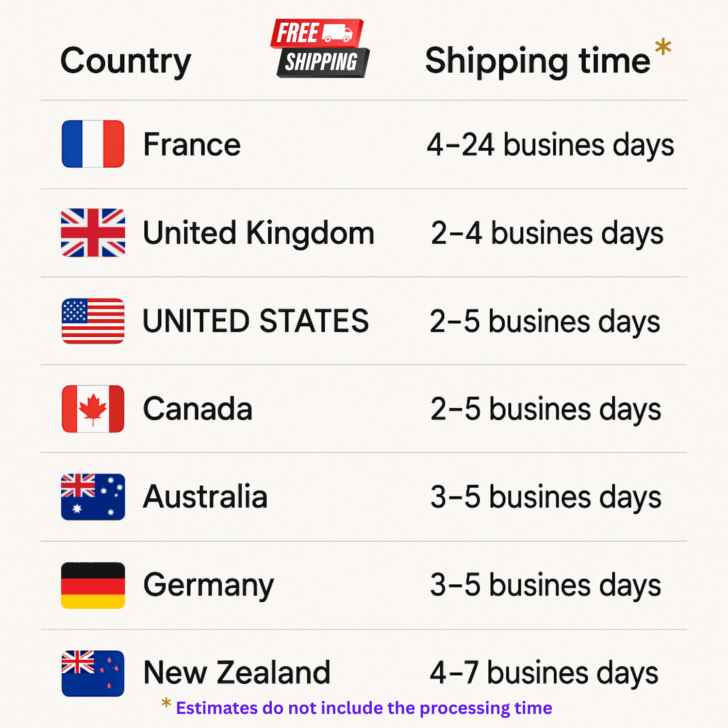Select the New Zealand country name
The height and width of the screenshot is (728, 728).
tap(237, 673)
